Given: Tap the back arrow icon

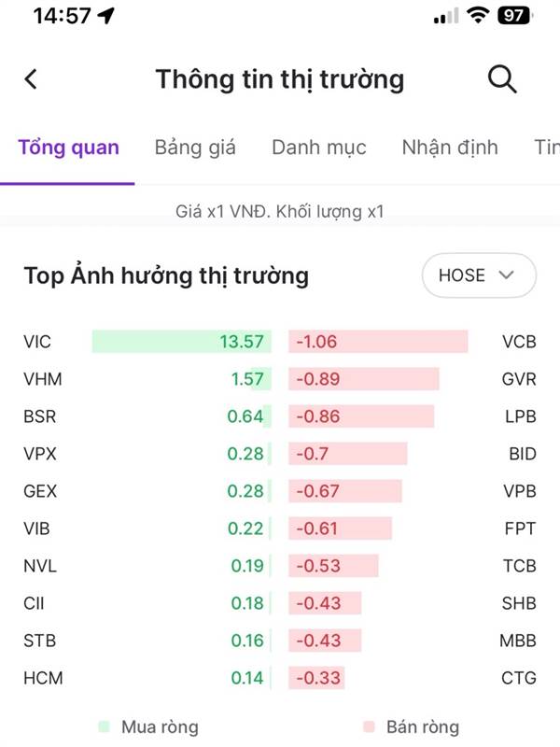Looking at the screenshot, I should click(31, 79).
